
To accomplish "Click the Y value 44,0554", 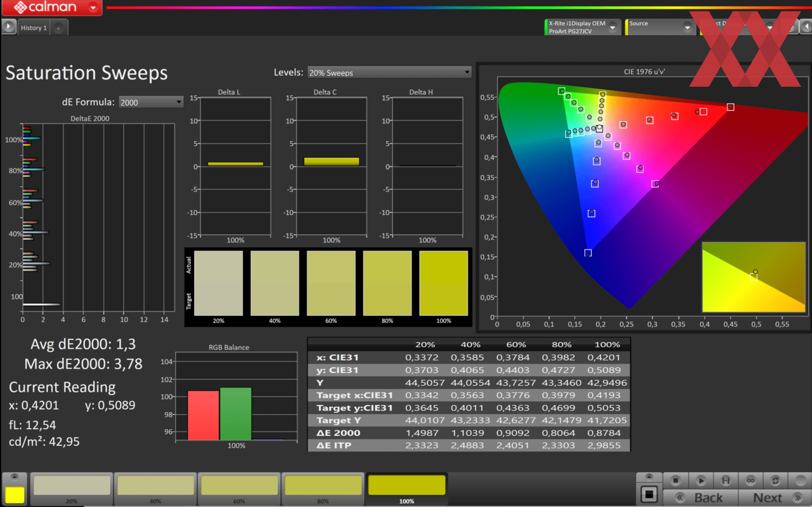I will (470, 383).
